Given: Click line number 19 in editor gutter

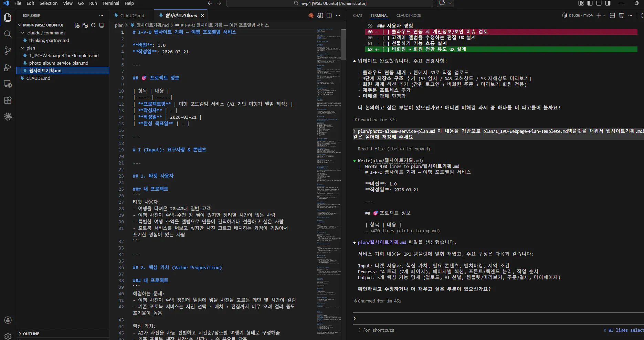Looking at the screenshot, I should point(121,150).
